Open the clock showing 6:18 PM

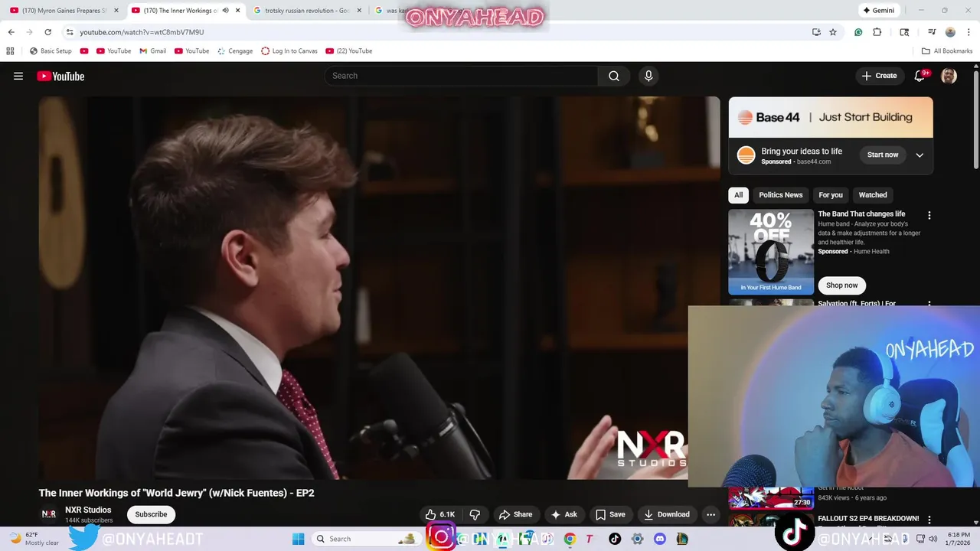(959, 539)
